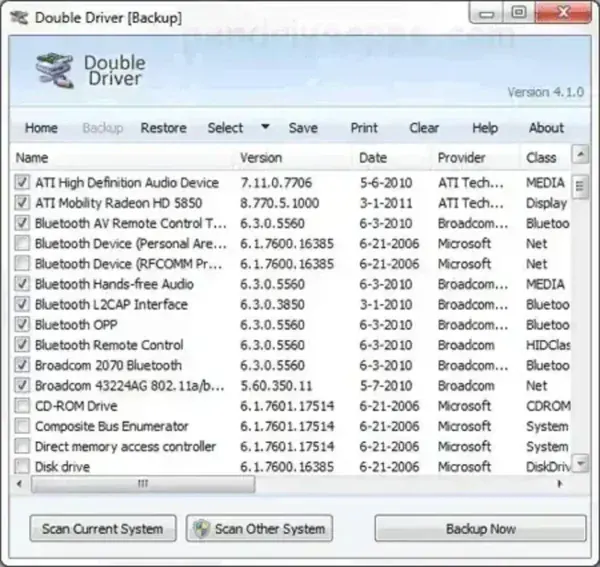Uncheck ATI Mobility Radeon HD 5850

coord(22,202)
